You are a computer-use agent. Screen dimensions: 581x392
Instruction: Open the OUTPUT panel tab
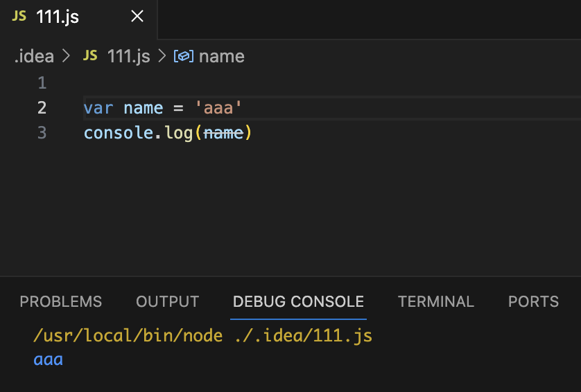coord(168,301)
